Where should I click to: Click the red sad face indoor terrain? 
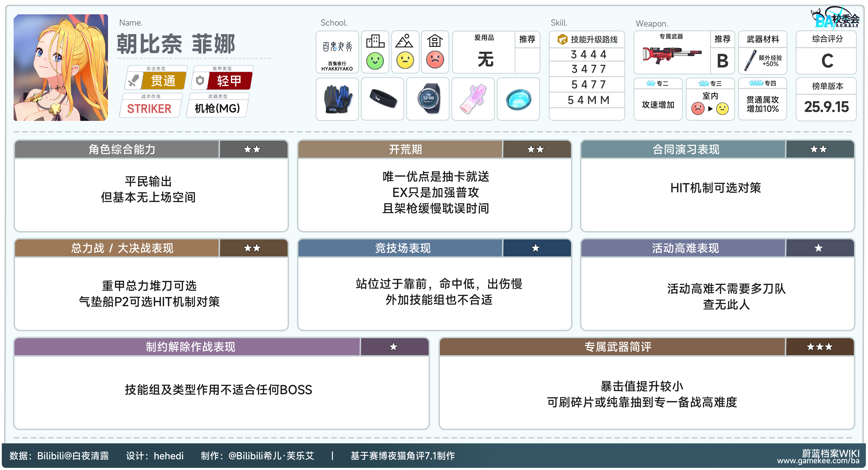[435, 60]
